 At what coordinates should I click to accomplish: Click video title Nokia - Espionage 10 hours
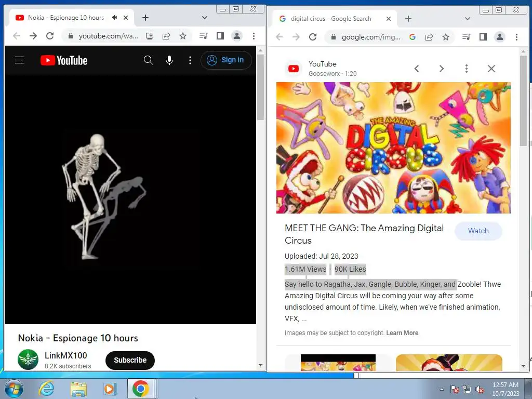[x=78, y=338]
